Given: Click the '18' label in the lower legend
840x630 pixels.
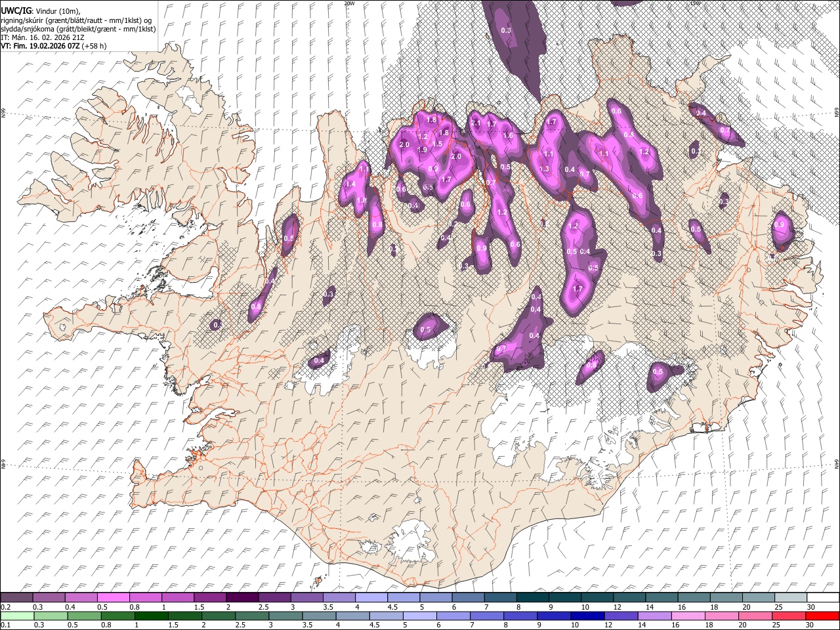Looking at the screenshot, I should pyautogui.click(x=709, y=625).
